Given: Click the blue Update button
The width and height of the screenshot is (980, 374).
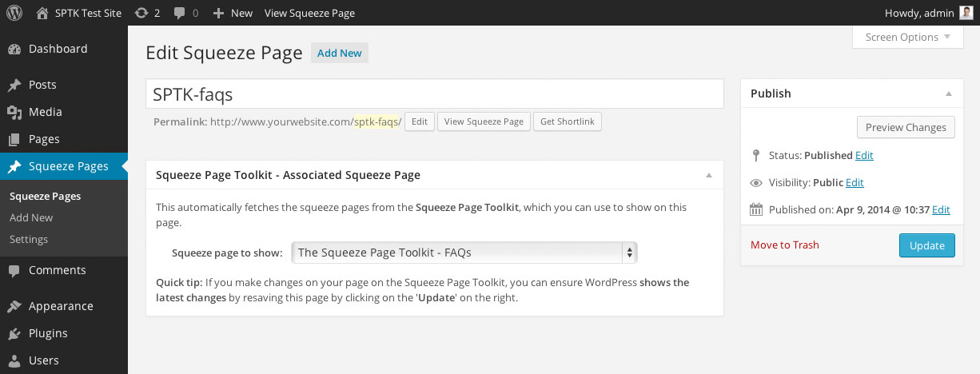Looking at the screenshot, I should coord(926,245).
